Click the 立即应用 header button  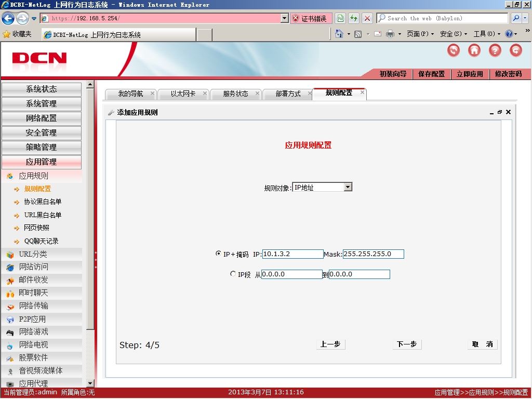pos(470,74)
